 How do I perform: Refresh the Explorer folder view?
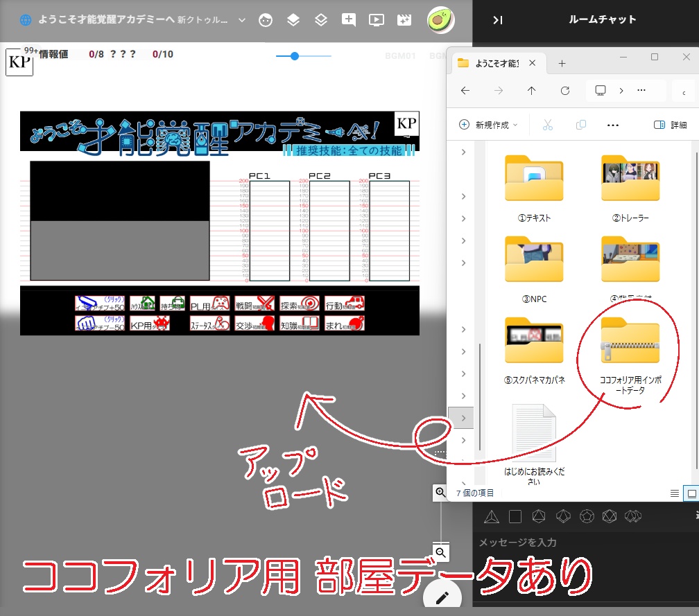point(564,91)
